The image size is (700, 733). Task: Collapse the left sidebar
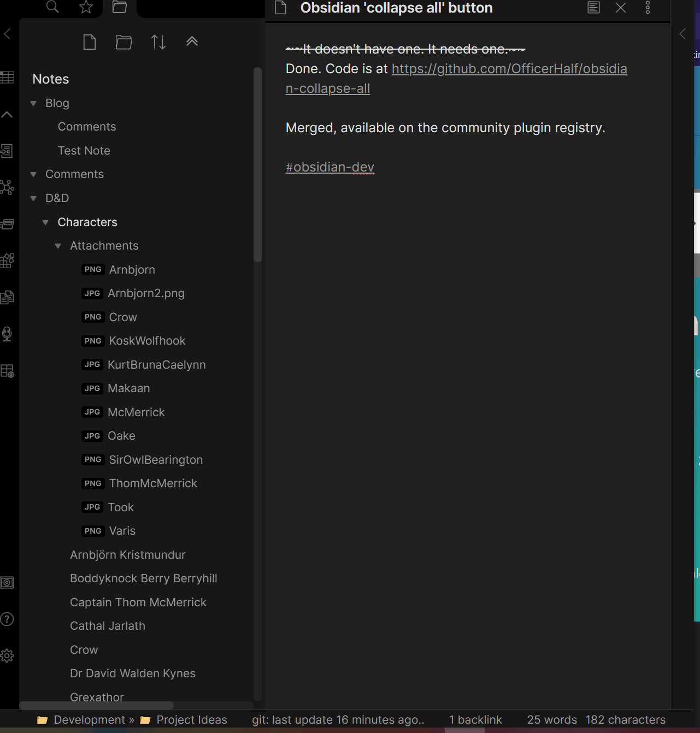click(x=7, y=34)
